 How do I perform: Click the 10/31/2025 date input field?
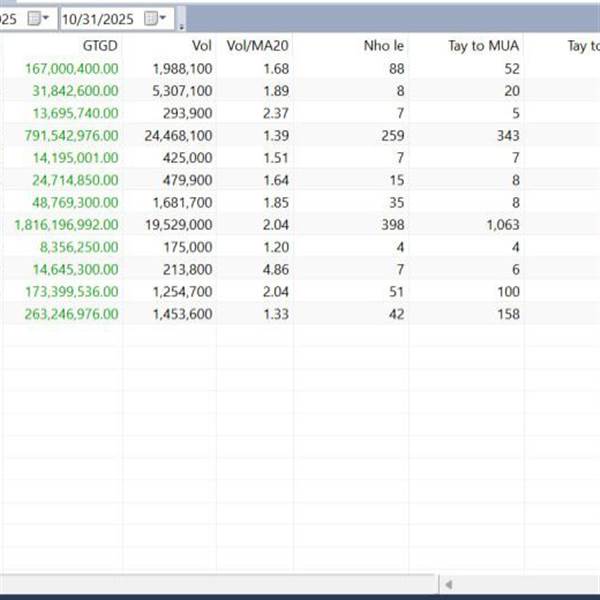[x=100, y=18]
